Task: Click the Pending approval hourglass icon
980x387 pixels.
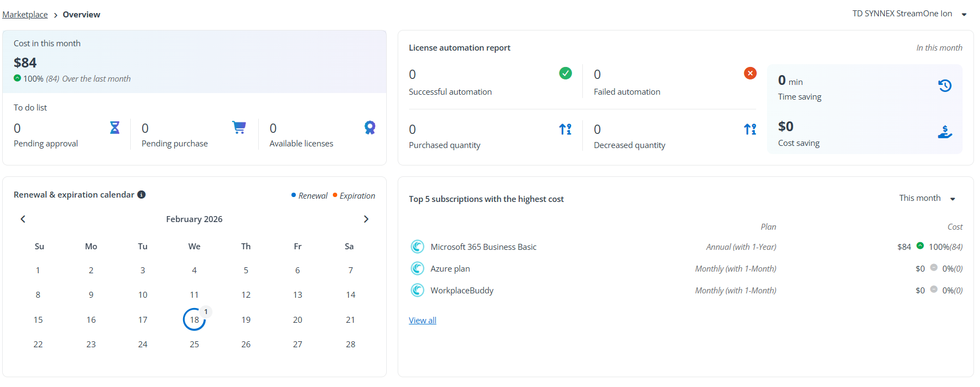Action: pos(114,127)
